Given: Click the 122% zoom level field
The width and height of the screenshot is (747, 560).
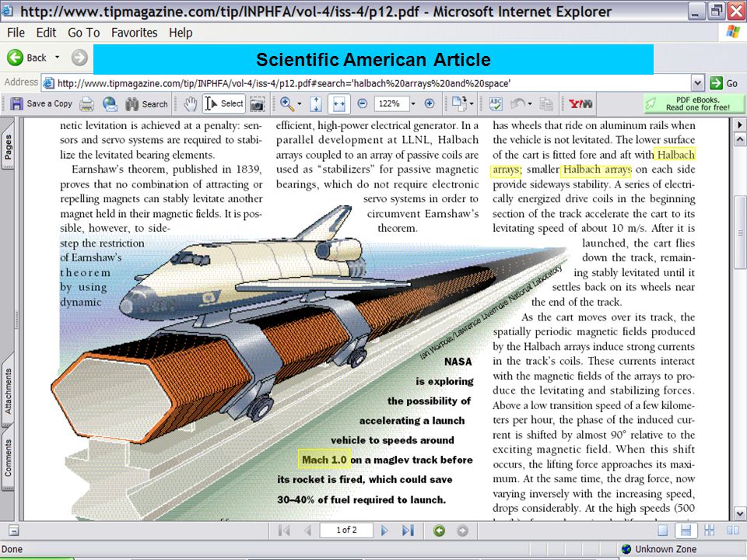Looking at the screenshot, I should (391, 103).
